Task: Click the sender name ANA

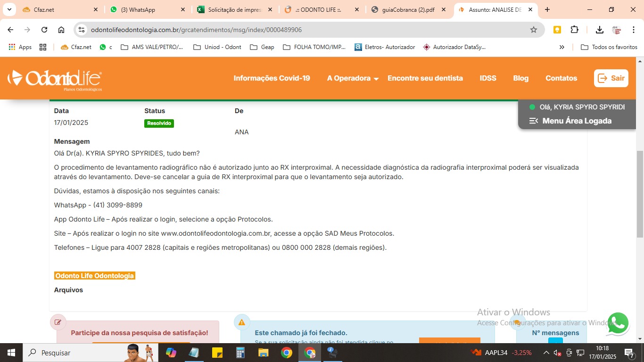Action: coord(242,132)
